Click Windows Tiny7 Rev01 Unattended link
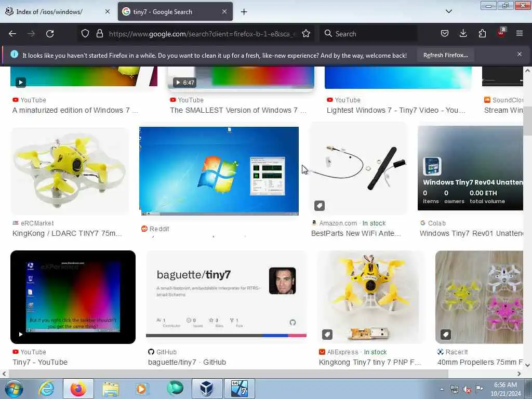This screenshot has width=532, height=399. point(471,233)
